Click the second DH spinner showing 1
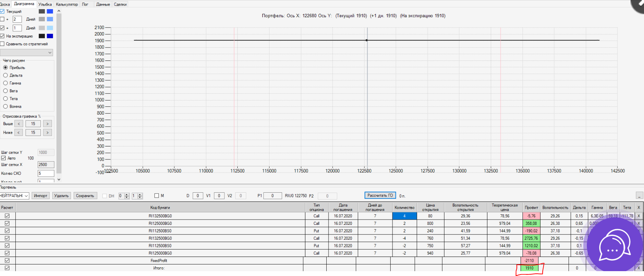Viewport: 644px width, 276px height. pyautogui.click(x=137, y=196)
